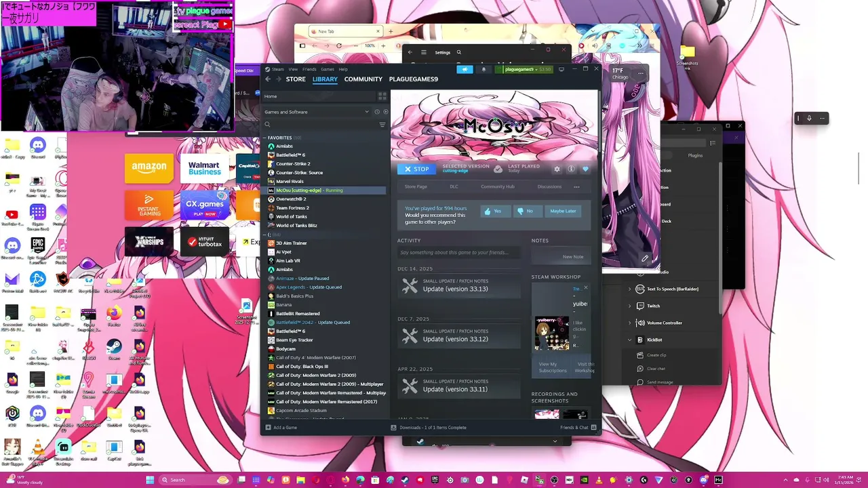
Task: Collapse the KickBot plugin group
Action: (629, 340)
